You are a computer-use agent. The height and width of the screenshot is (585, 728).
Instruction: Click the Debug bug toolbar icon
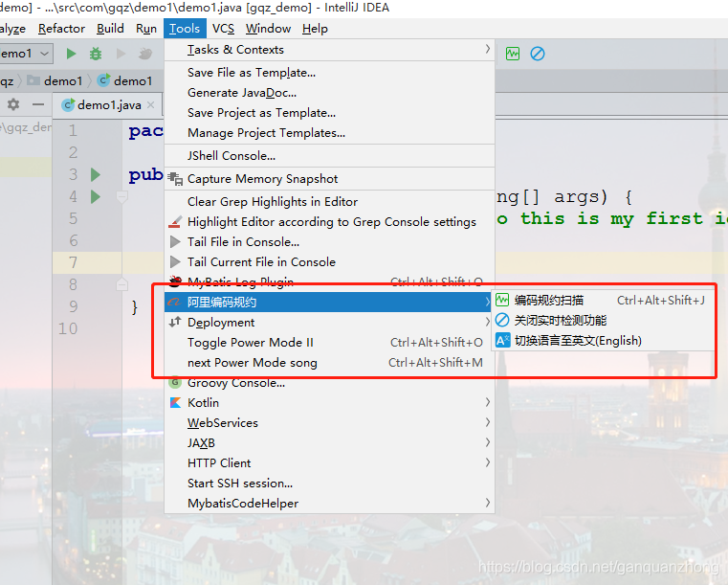click(96, 54)
